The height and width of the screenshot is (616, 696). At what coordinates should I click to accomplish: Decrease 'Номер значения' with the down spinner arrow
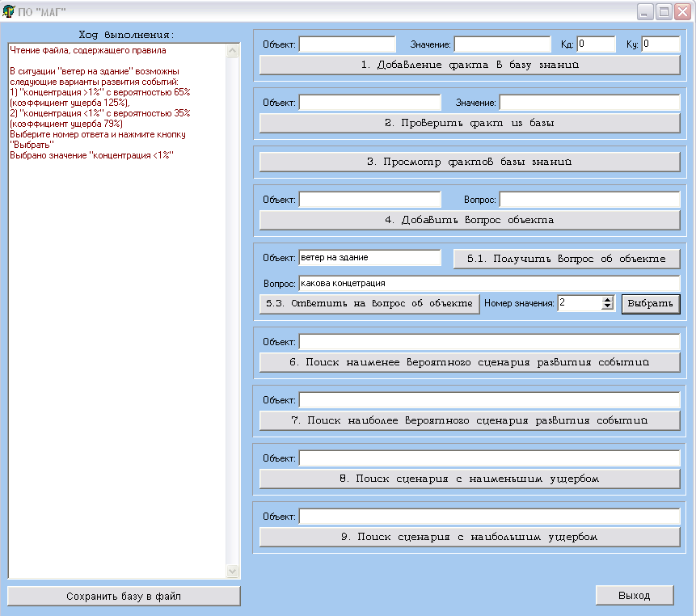click(607, 306)
